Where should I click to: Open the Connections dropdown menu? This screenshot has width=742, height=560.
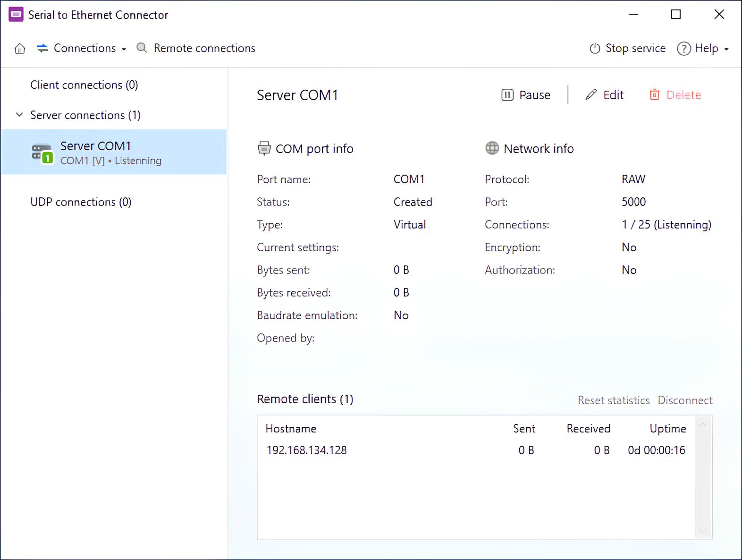coord(81,48)
